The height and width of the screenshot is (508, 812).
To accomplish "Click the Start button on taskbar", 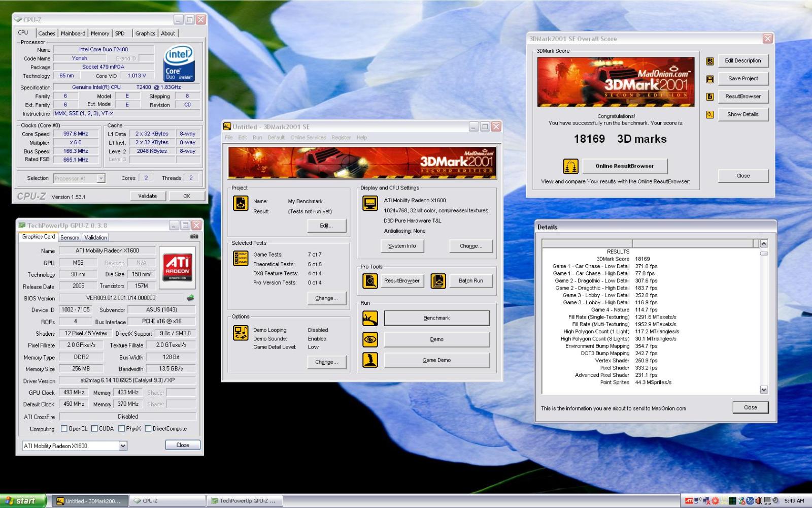I will 23,501.
